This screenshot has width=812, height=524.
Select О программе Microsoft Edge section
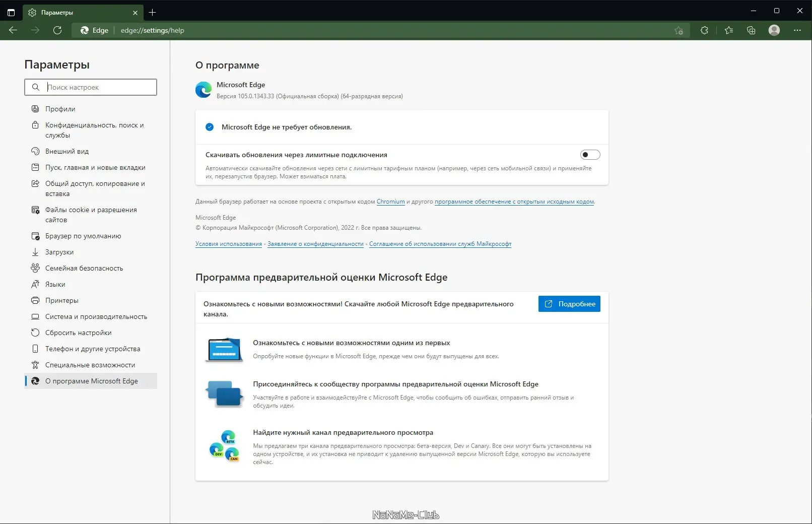(91, 381)
